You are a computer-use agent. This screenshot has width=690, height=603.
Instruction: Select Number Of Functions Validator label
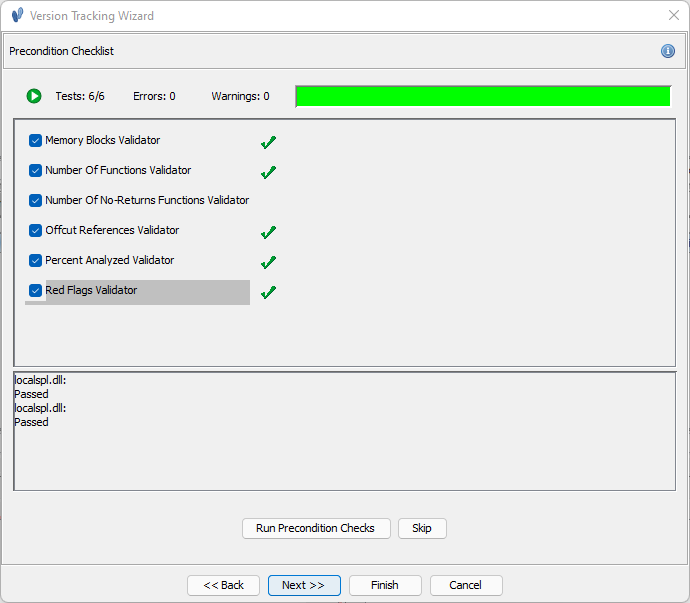pos(118,170)
